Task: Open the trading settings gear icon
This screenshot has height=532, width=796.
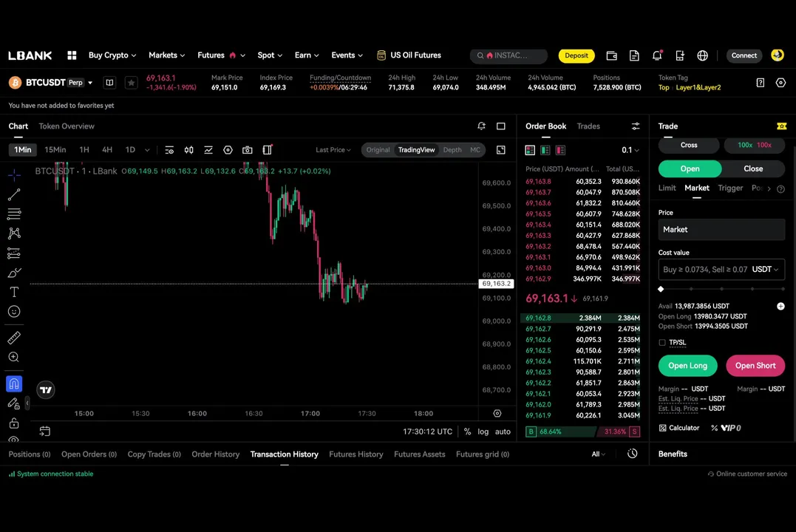Action: pos(780,82)
